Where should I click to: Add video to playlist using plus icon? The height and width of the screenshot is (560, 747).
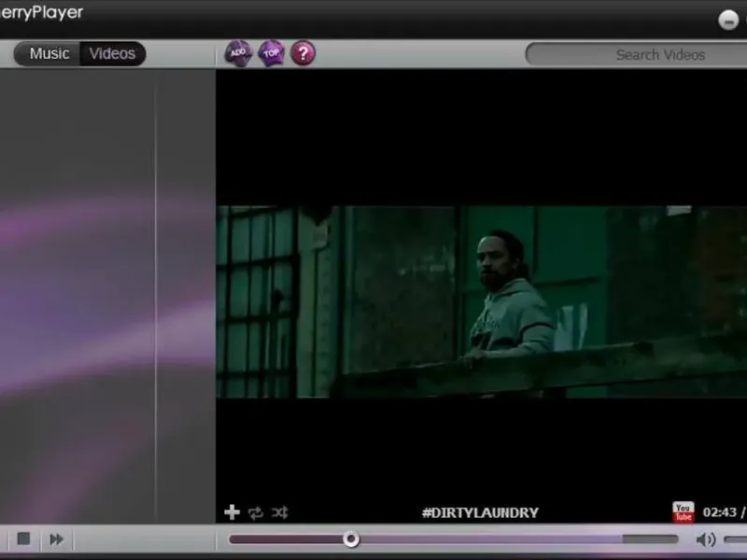232,512
